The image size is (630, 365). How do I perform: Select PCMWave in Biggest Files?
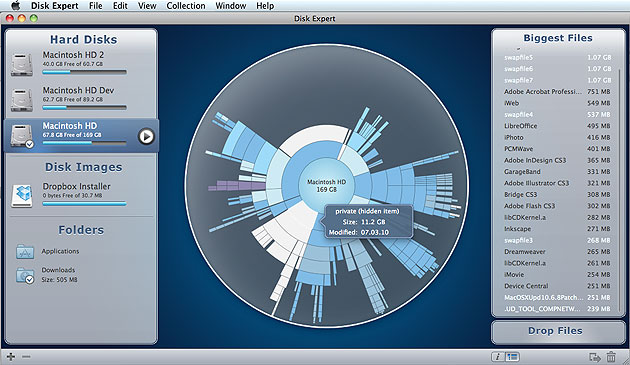pos(558,149)
